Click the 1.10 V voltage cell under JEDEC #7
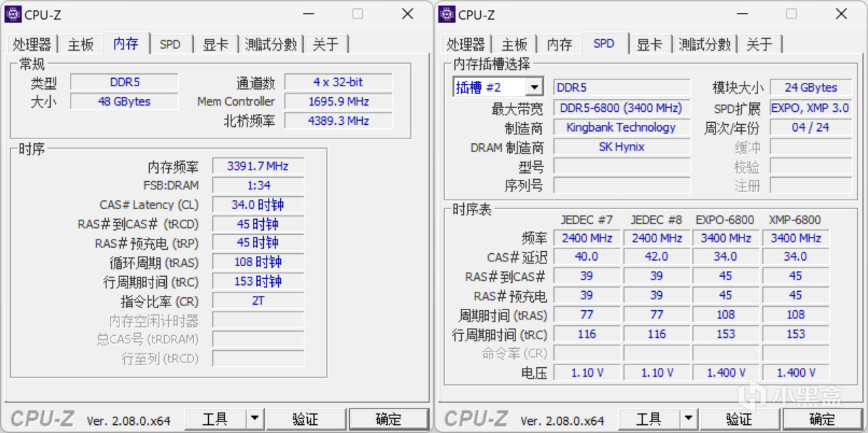Image resolution: width=868 pixels, height=433 pixels. pyautogui.click(x=587, y=373)
